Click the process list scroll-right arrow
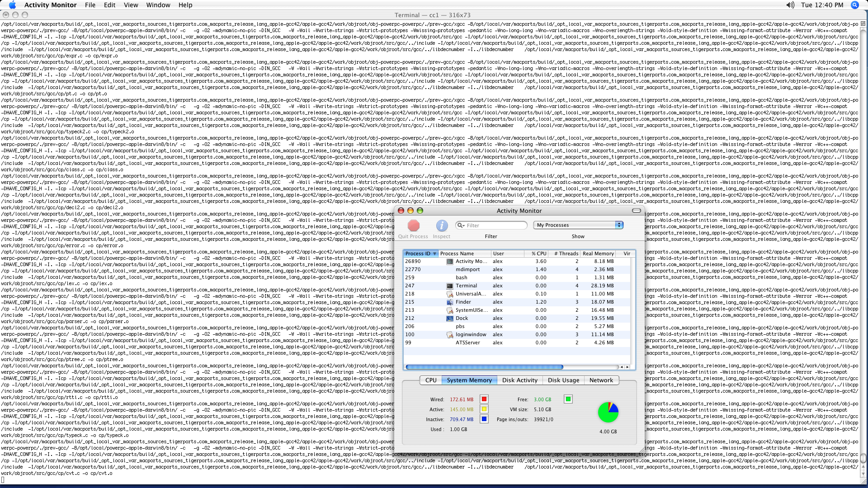 point(627,367)
